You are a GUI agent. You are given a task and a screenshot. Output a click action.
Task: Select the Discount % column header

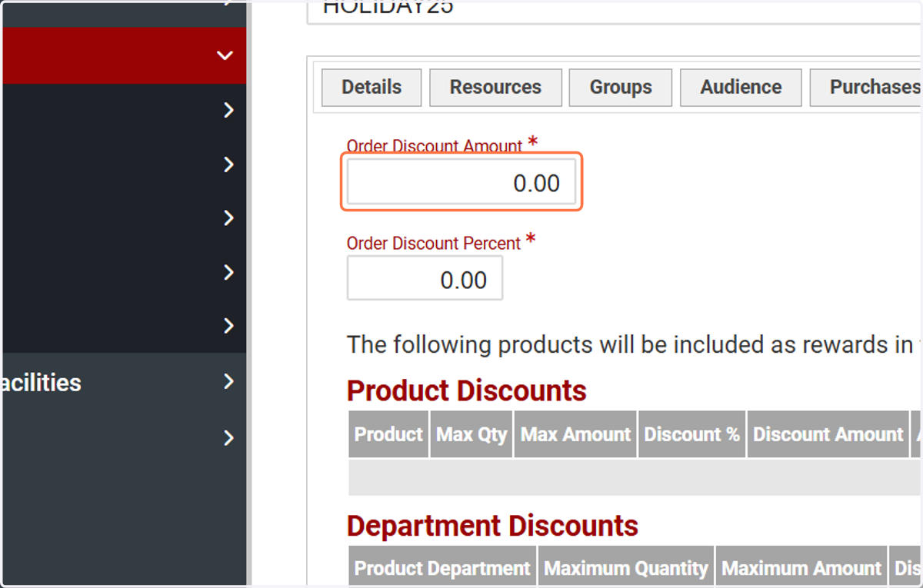point(691,434)
